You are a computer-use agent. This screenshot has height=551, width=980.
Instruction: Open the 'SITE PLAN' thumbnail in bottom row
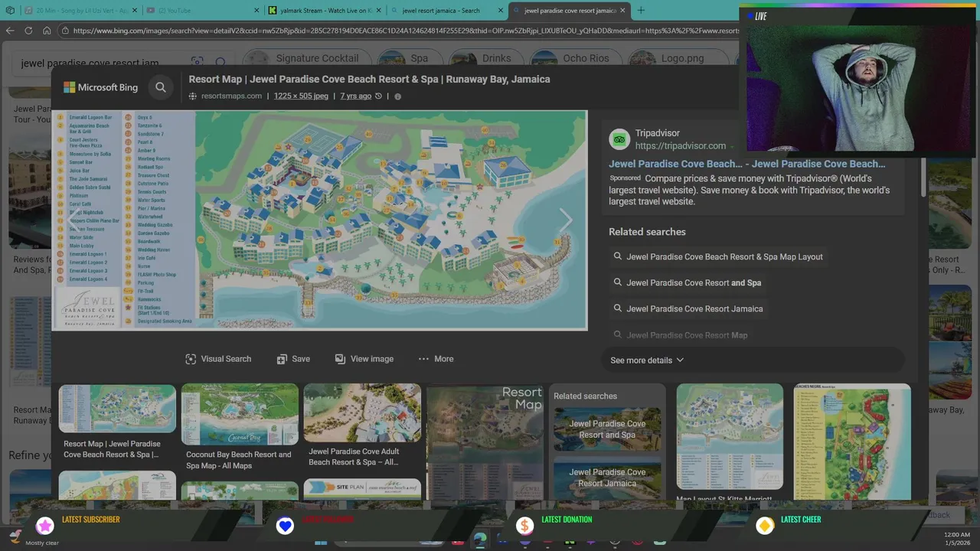362,489
